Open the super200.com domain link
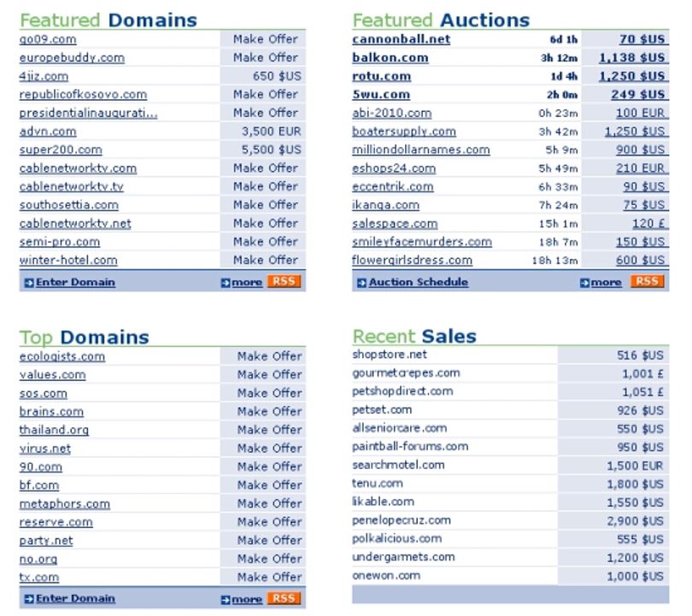 tap(61, 150)
